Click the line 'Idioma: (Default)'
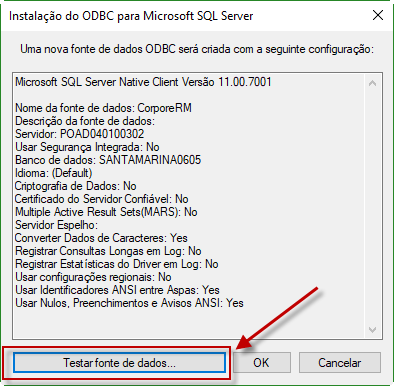 coord(54,173)
